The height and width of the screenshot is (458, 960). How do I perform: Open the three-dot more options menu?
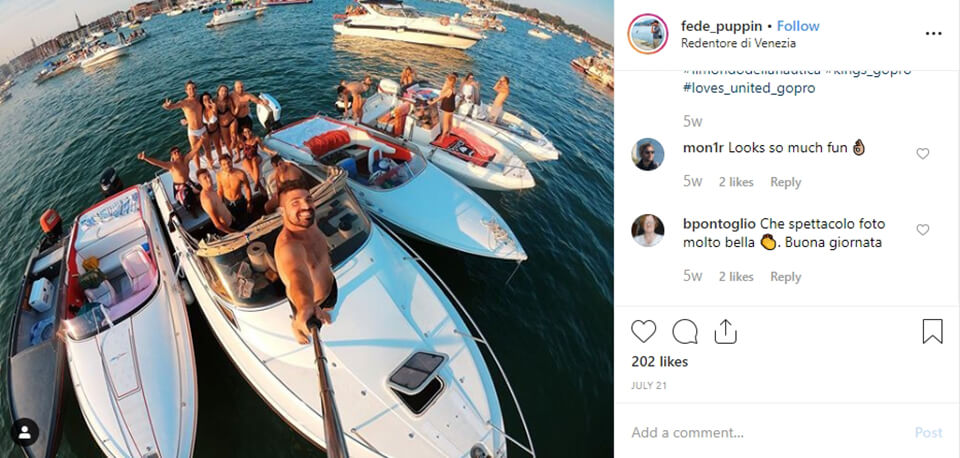coord(933,34)
